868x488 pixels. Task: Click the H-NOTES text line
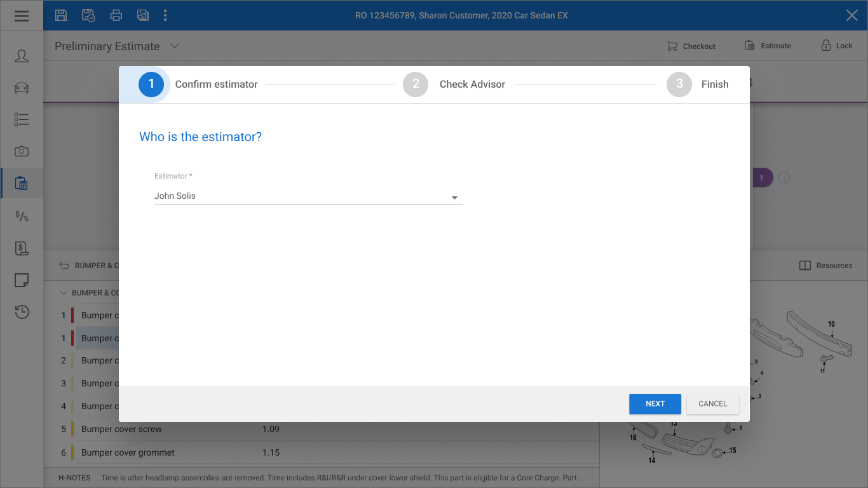click(321, 478)
